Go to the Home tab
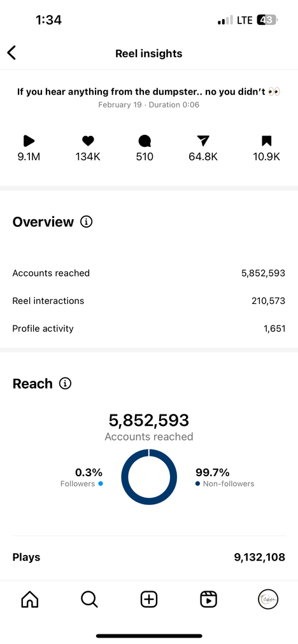The width and height of the screenshot is (298, 644). click(30, 599)
